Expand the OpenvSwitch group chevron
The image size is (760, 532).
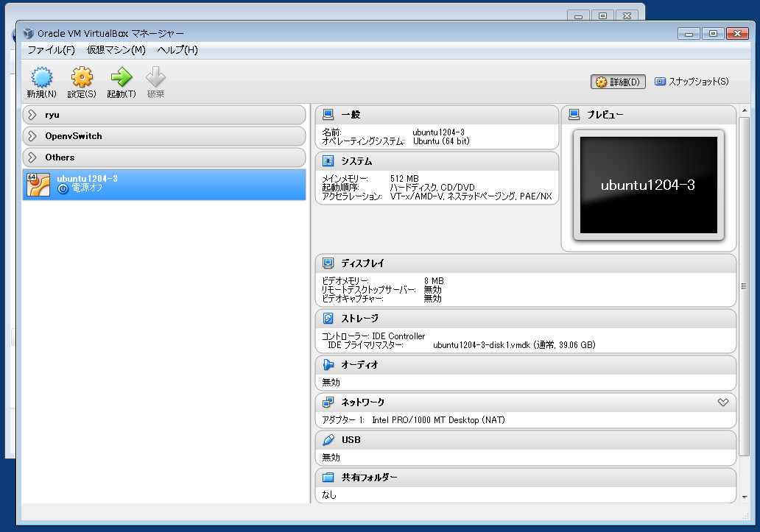(x=32, y=136)
